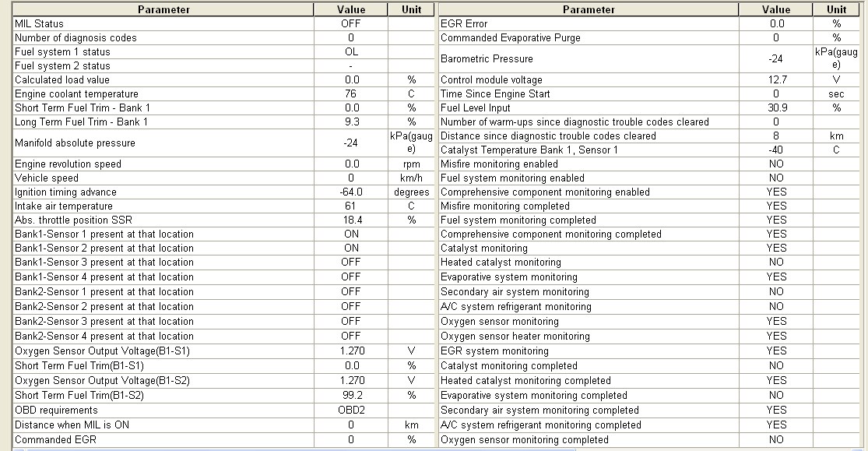The height and width of the screenshot is (451, 868).
Task: Select A/C system refrigerant monitoring label
Action: coord(516,307)
